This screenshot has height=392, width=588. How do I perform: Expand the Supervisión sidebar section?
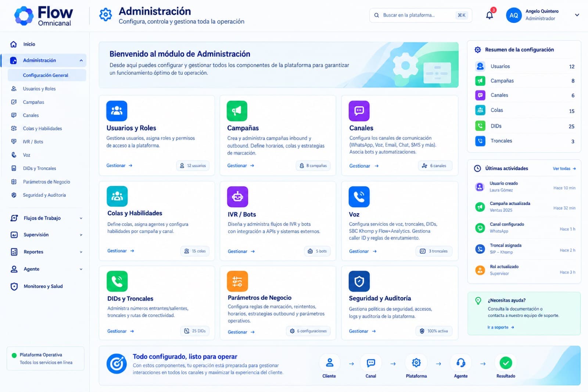point(81,235)
